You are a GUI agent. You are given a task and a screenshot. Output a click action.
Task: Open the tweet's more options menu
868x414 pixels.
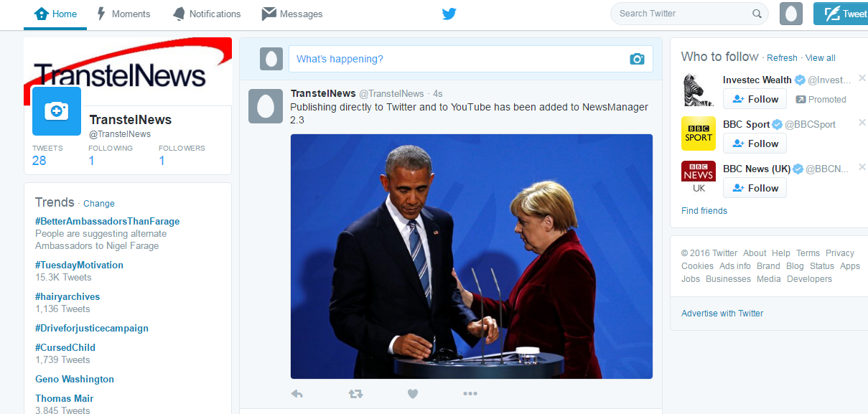pyautogui.click(x=470, y=393)
